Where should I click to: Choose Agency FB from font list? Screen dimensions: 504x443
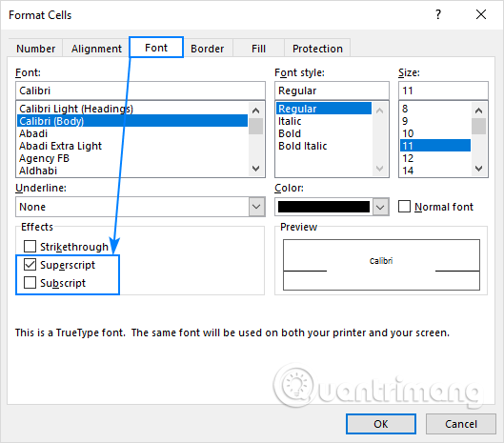click(x=44, y=158)
